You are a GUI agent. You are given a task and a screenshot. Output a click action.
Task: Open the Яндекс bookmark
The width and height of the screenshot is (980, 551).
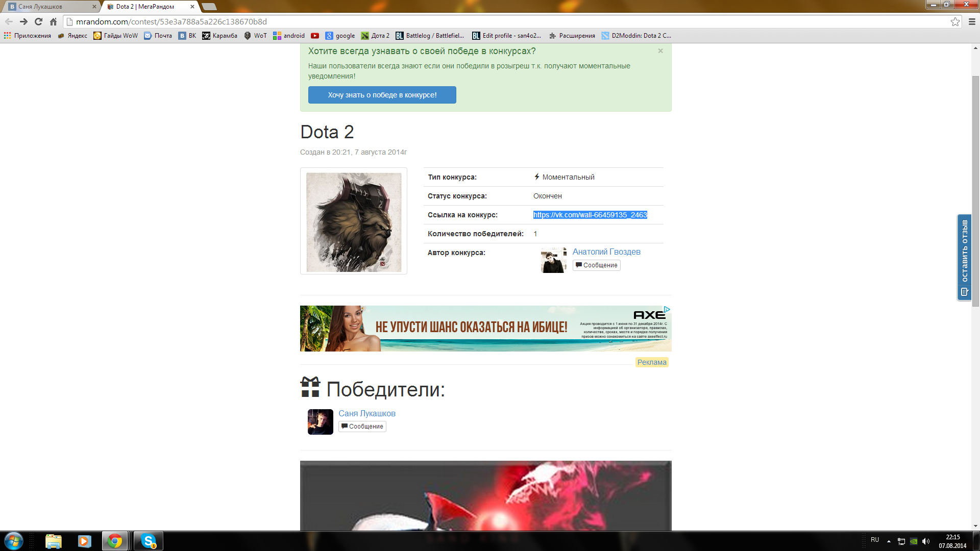point(72,36)
